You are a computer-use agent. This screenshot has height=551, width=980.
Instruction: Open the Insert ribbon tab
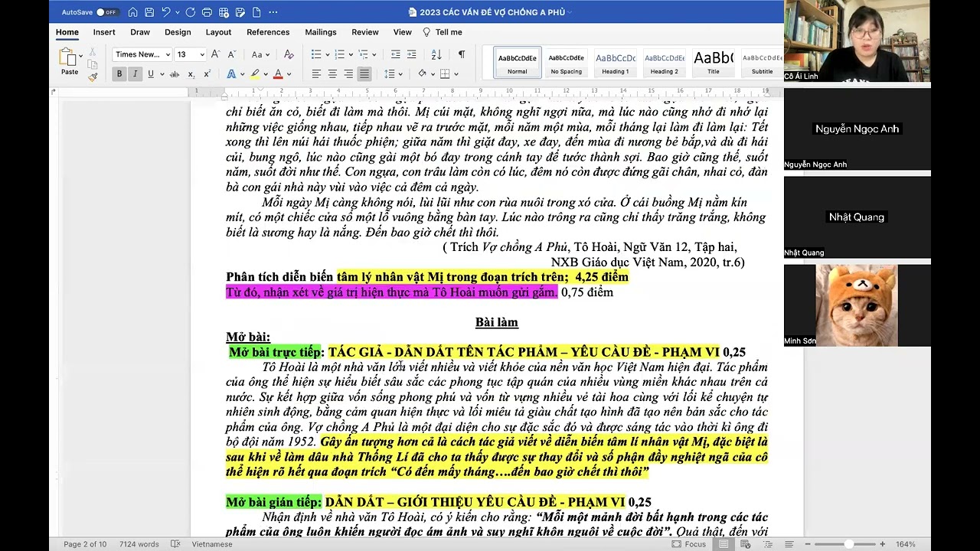(104, 32)
